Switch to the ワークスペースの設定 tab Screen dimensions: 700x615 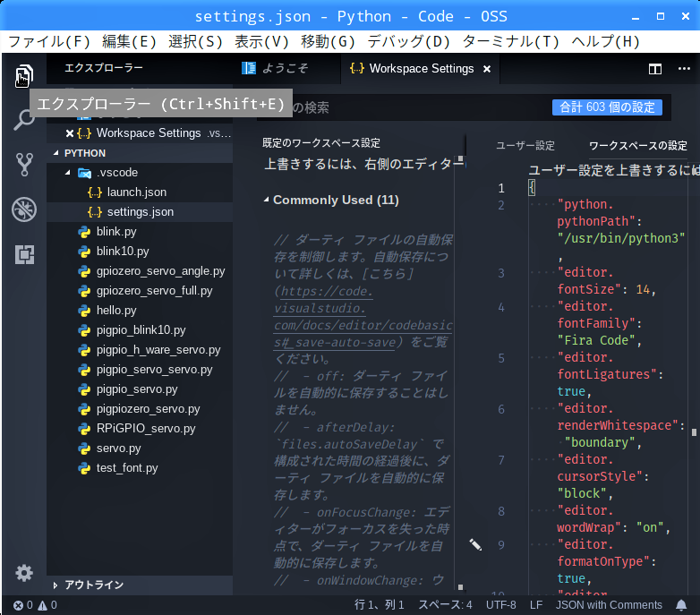(637, 146)
